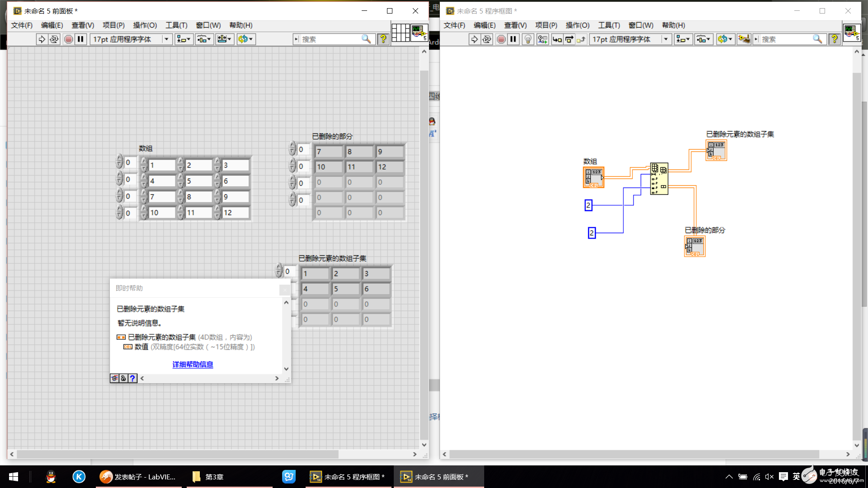Open 项目(P) menu in block diagram
This screenshot has width=868, height=488.
coord(546,25)
